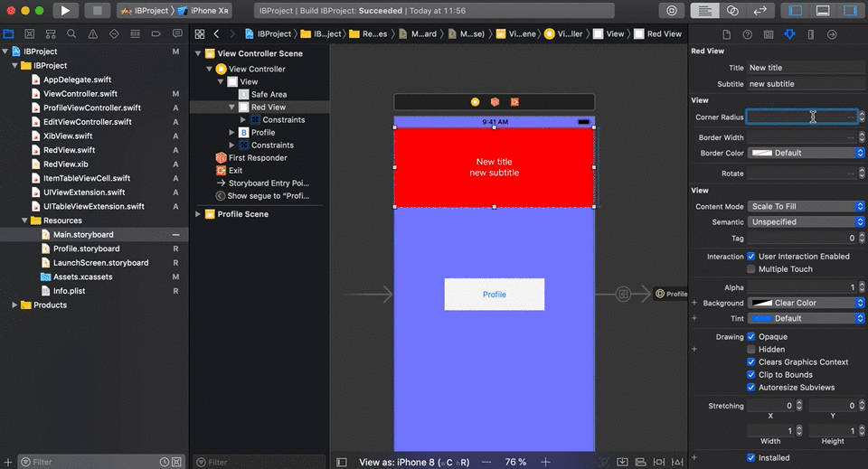Expand Red View's Constraints item
Screen dimensions: 868x469
pyautogui.click(x=243, y=119)
